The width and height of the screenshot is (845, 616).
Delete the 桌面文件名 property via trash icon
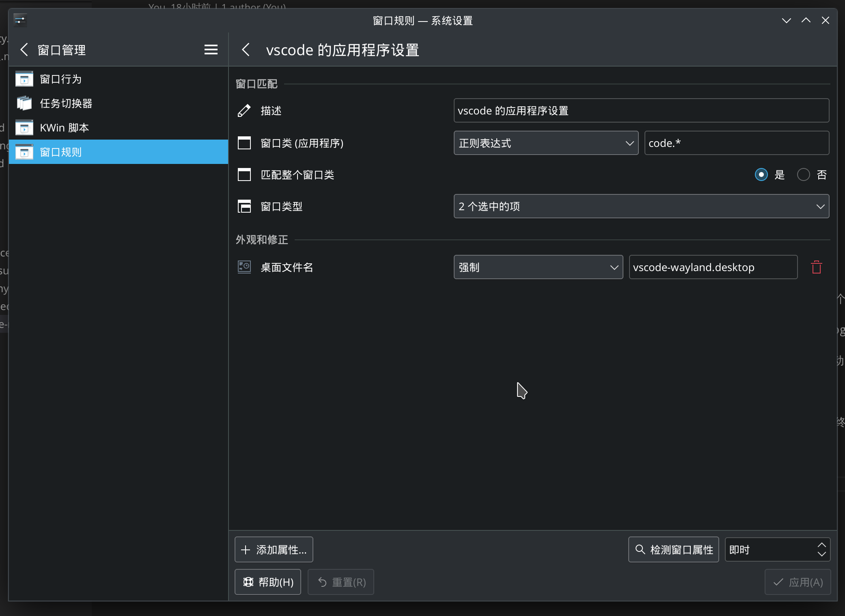point(817,267)
